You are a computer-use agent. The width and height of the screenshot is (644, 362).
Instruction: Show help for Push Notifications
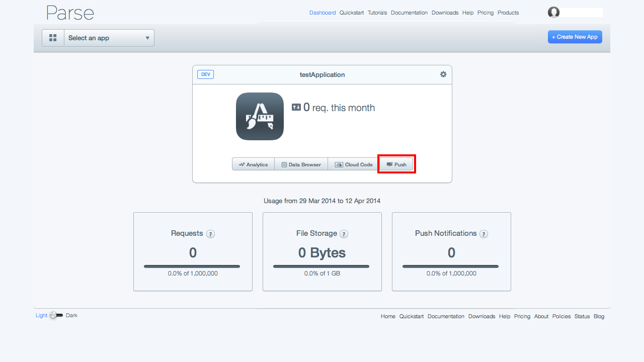pyautogui.click(x=484, y=234)
